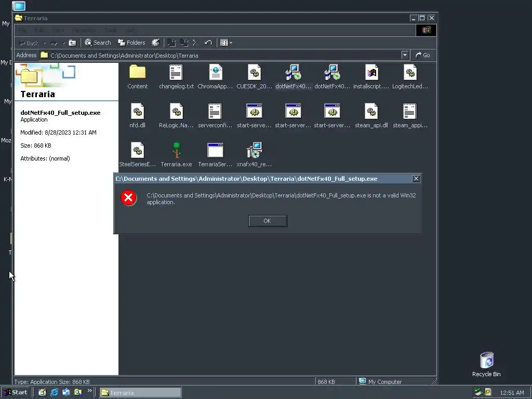
Task: Select the steam_appi text file
Action: pyautogui.click(x=410, y=115)
